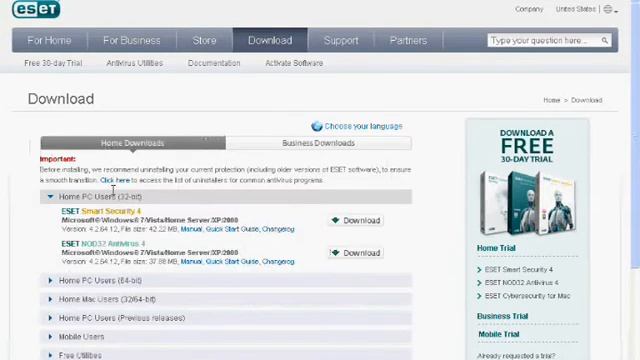
Task: Open Changelog for ESET Smart Security 4
Action: pos(278,229)
